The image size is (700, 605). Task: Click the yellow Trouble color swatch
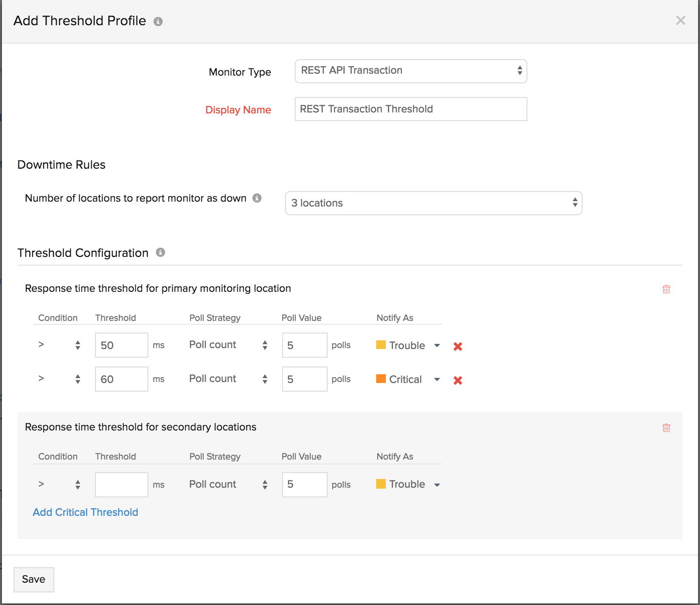[381, 345]
